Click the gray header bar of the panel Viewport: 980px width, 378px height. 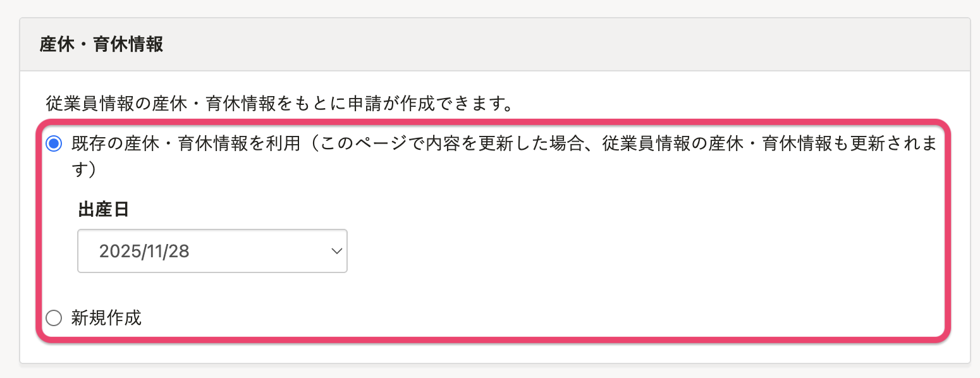point(506,46)
